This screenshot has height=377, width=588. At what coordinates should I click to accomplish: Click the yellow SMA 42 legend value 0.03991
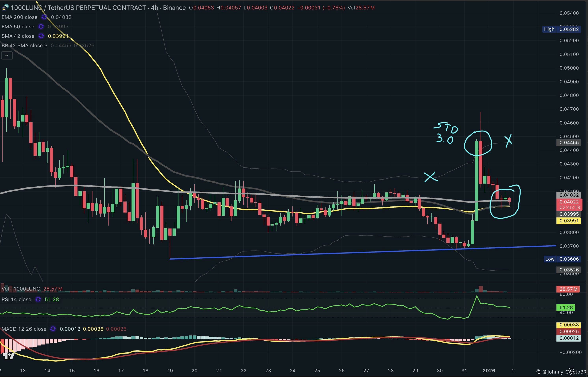click(x=58, y=36)
